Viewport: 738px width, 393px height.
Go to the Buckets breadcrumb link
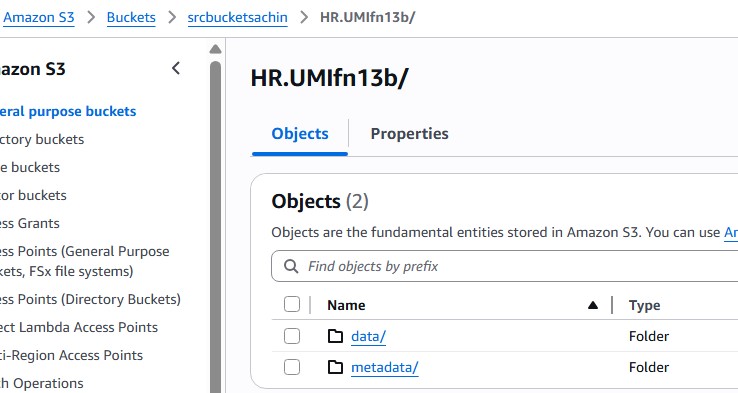point(131,17)
